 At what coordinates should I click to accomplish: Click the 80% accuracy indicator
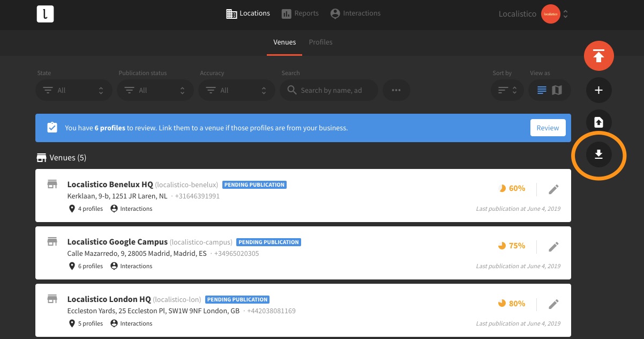pyautogui.click(x=512, y=303)
